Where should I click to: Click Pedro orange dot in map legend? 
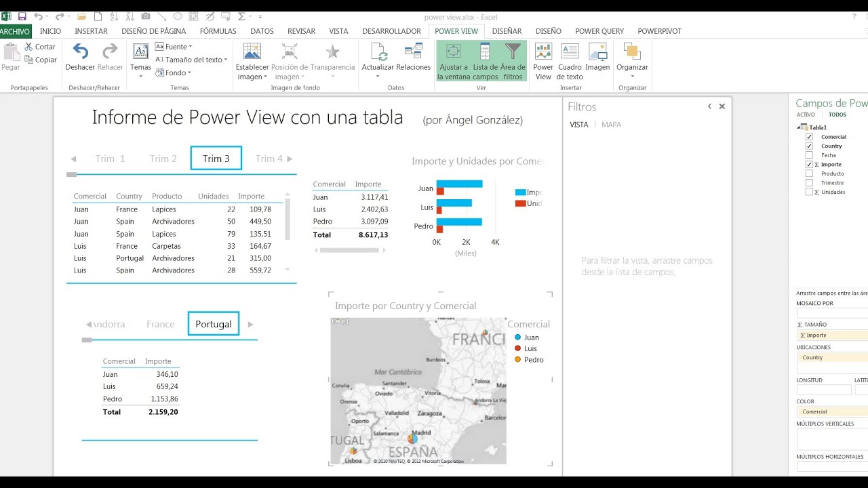(x=518, y=359)
